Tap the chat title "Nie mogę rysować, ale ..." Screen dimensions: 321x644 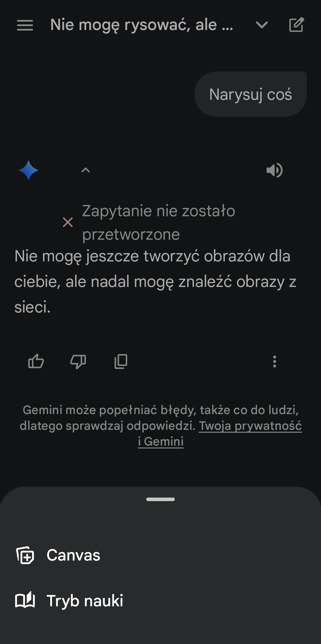pyautogui.click(x=141, y=25)
